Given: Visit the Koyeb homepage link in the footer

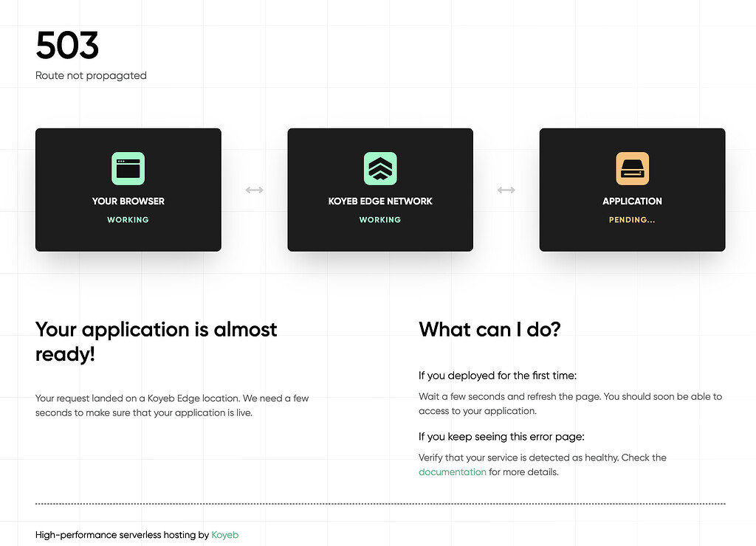Looking at the screenshot, I should 224,535.
